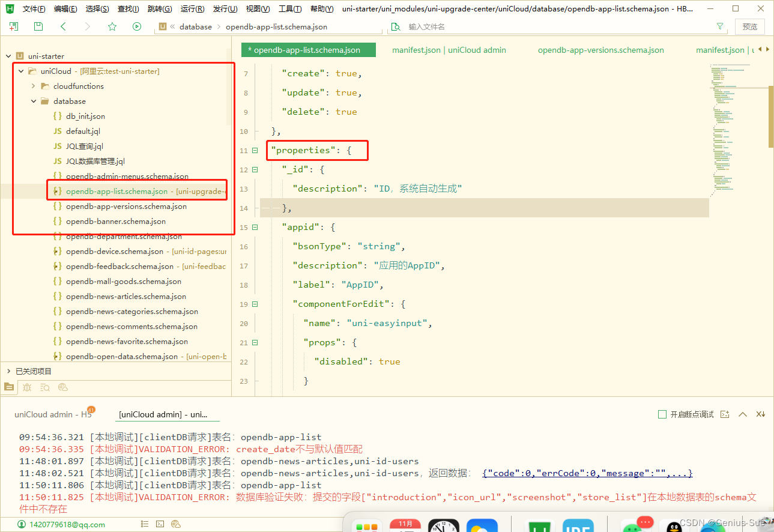774x532 pixels.
Task: Click the opendb-app-list.schema.json breadcrumb
Action: [x=277, y=26]
